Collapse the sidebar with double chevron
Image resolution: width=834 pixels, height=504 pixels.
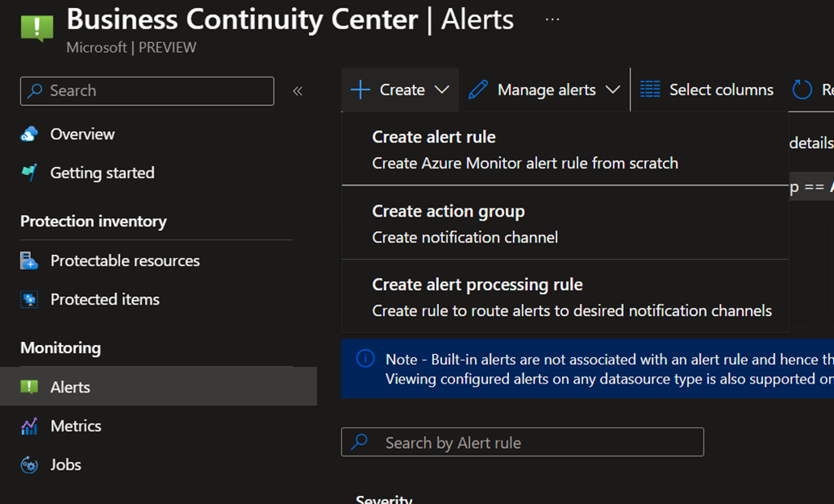[x=297, y=91]
